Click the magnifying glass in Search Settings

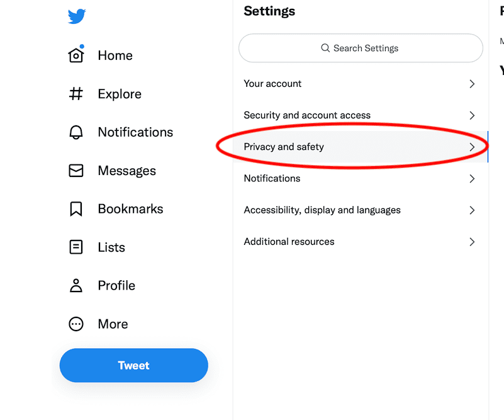pos(325,48)
